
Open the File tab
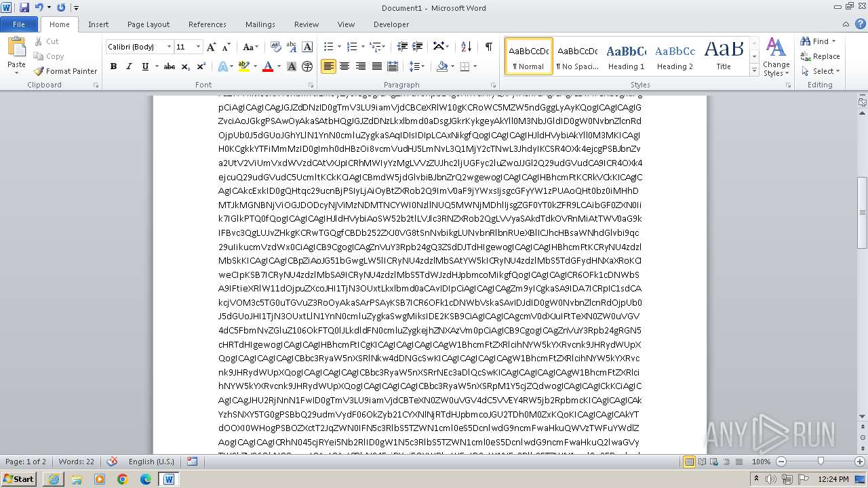(x=19, y=24)
